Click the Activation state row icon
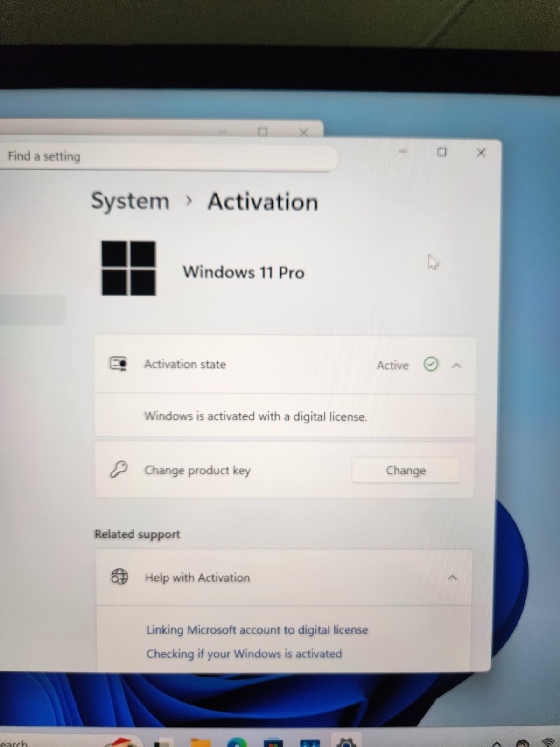 119,364
